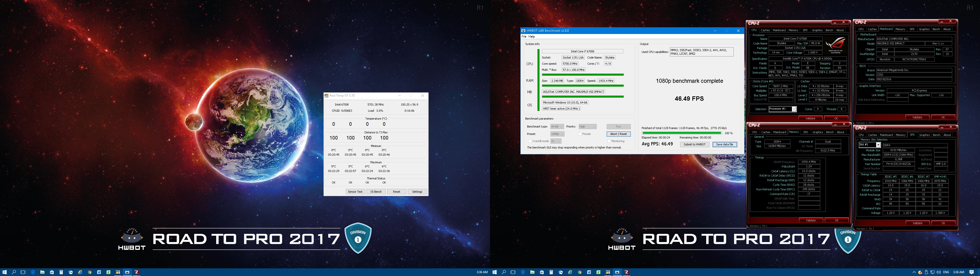980x276 pixels.
Task: Show hidden system tray icons
Action: (914, 272)
